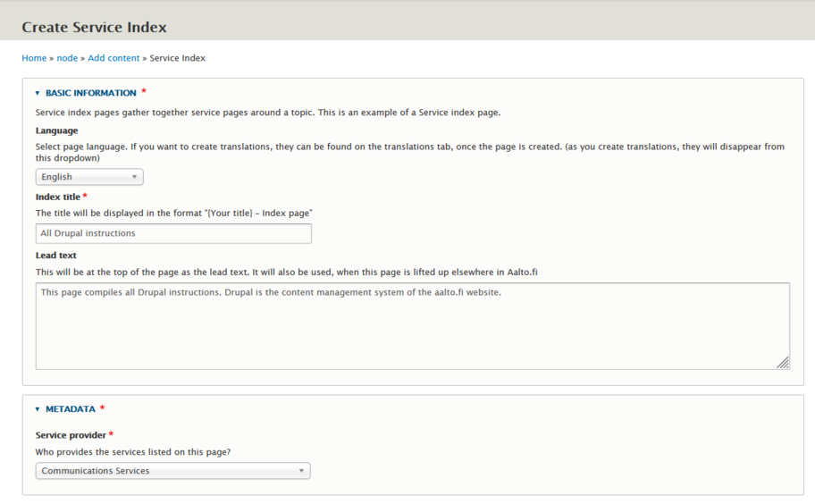815x504 pixels.
Task: Click Service Index in the breadcrumb trail
Action: coord(177,58)
